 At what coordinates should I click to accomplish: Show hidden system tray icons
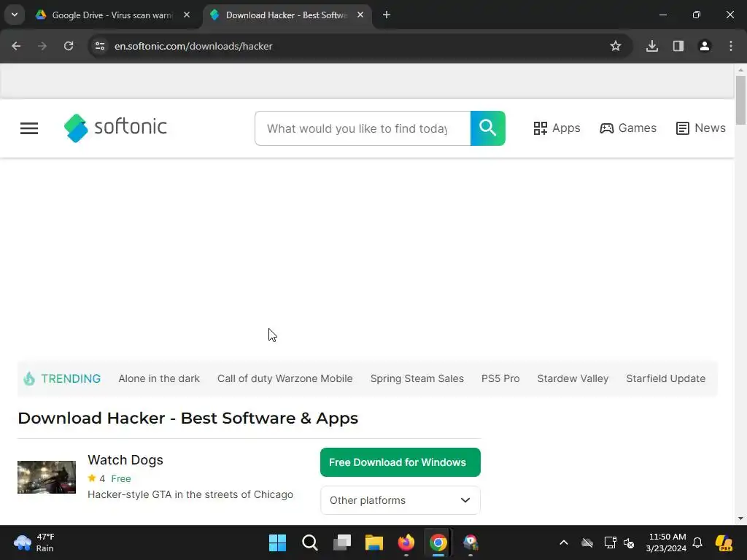564,542
